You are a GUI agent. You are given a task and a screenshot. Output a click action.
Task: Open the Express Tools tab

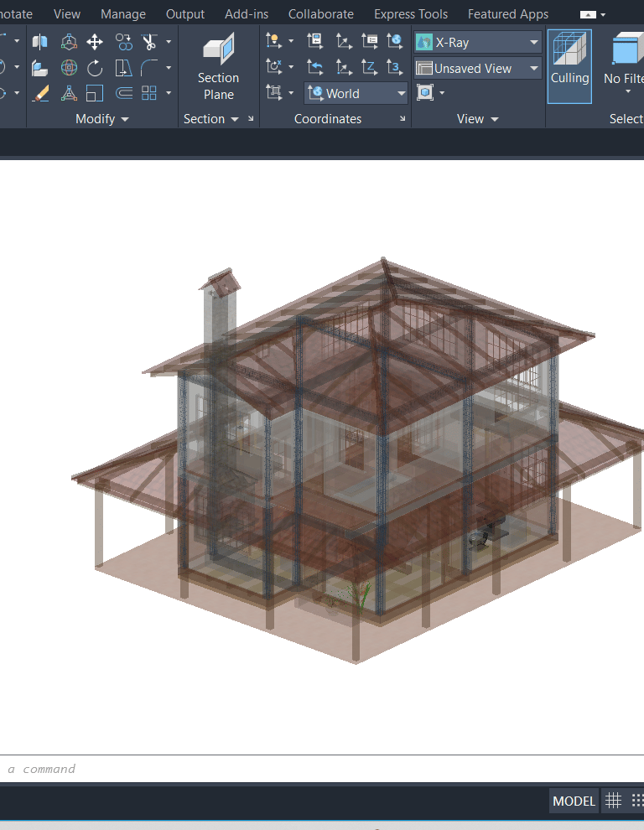tap(411, 14)
